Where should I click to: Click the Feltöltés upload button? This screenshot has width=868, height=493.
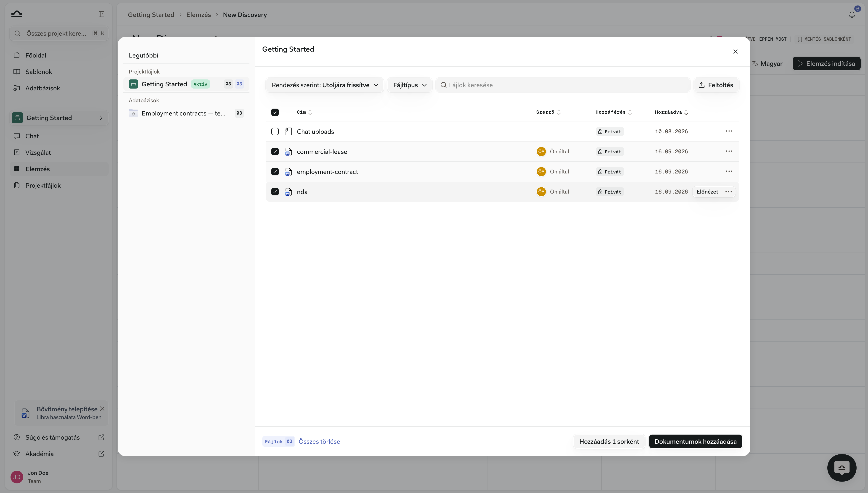tap(716, 85)
